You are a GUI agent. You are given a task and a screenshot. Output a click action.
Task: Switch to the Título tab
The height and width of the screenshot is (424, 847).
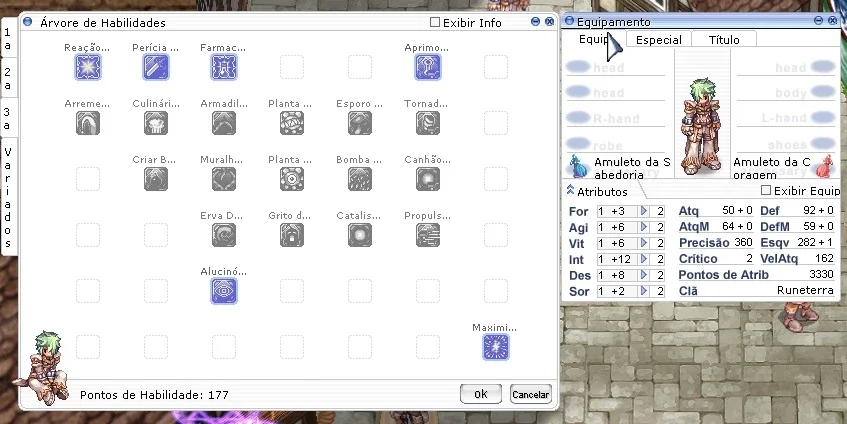pos(724,40)
